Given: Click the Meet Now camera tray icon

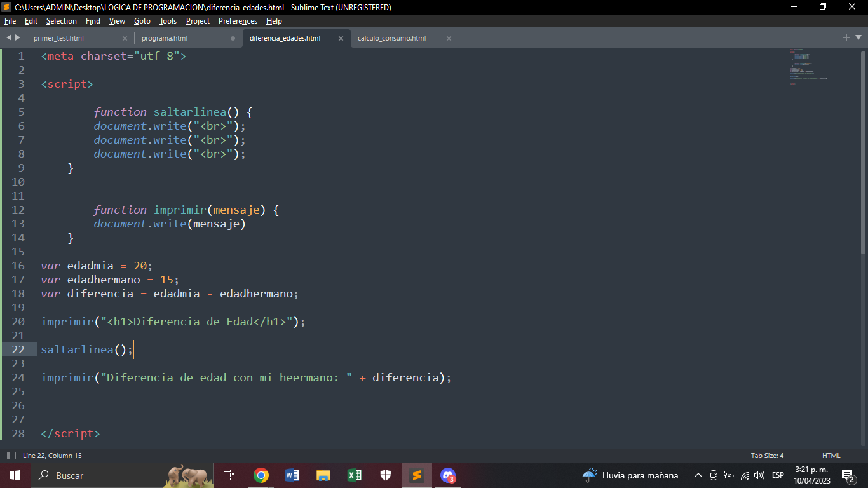Looking at the screenshot, I should coord(714,475).
